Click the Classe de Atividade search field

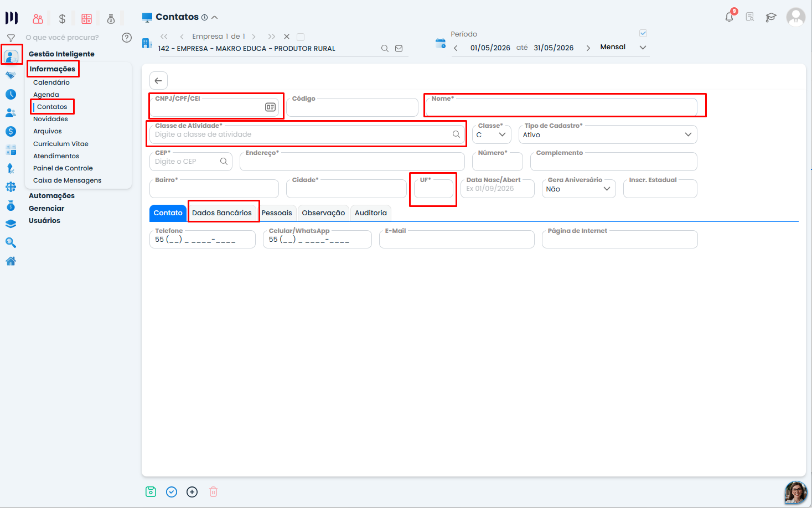pyautogui.click(x=307, y=134)
